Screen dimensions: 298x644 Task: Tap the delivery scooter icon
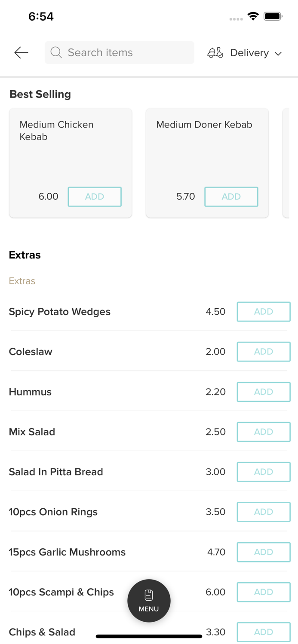[x=215, y=53]
